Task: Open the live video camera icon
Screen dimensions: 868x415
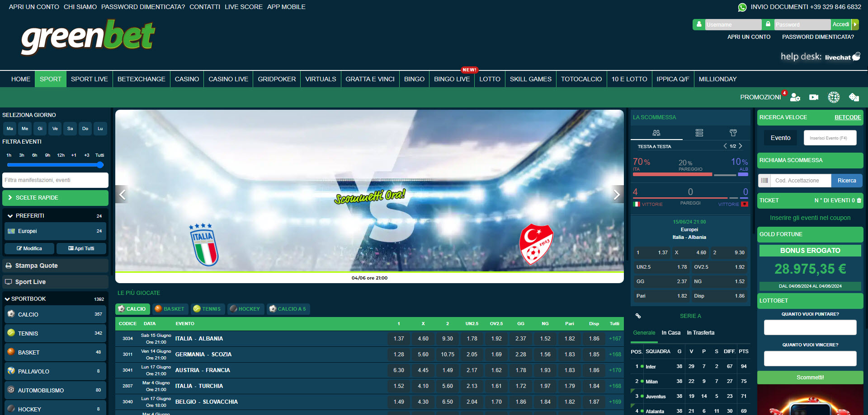Action: tap(814, 97)
